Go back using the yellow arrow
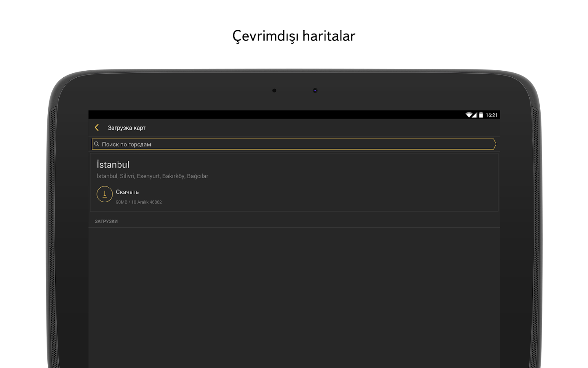588x368 pixels. pyautogui.click(x=97, y=128)
